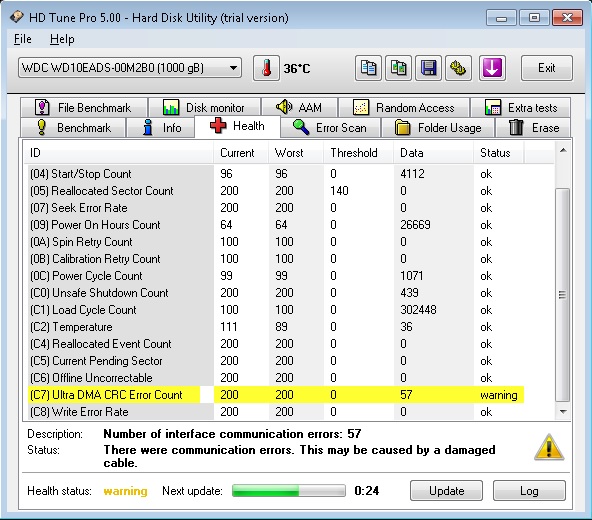
Task: Click the scrollbar down arrow
Action: [x=563, y=412]
